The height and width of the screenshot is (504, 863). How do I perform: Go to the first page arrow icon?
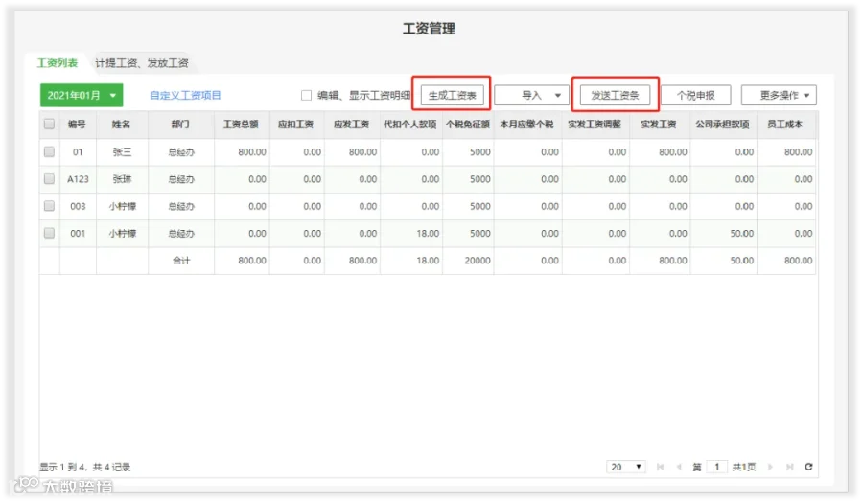pyautogui.click(x=660, y=467)
